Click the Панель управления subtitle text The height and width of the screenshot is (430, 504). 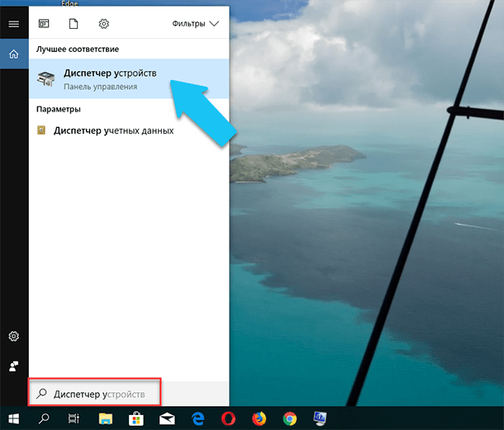click(x=100, y=87)
